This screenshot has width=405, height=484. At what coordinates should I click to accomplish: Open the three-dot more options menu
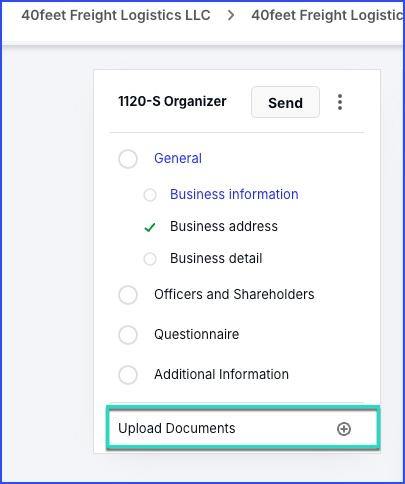click(340, 102)
